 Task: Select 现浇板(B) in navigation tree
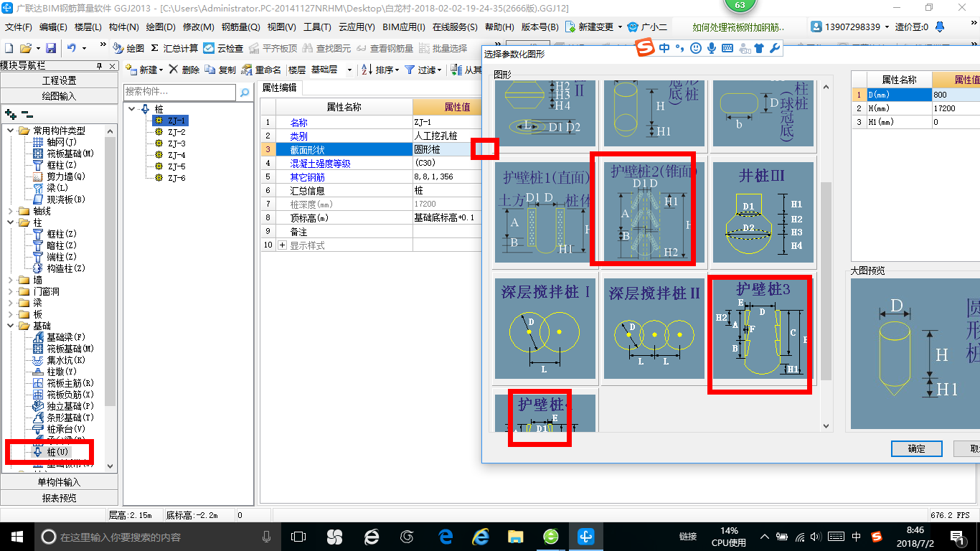pos(58,199)
